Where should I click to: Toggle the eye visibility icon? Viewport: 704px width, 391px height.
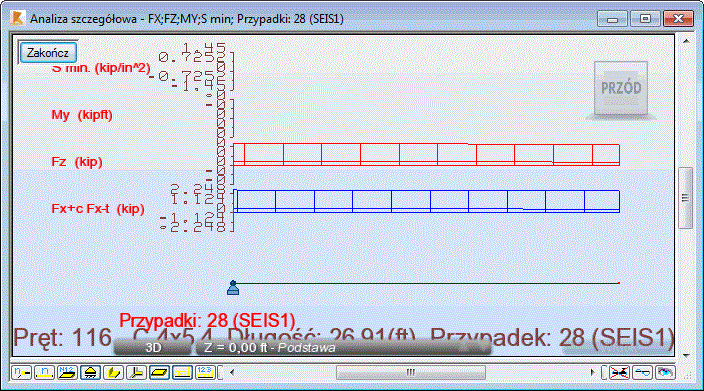point(665,373)
